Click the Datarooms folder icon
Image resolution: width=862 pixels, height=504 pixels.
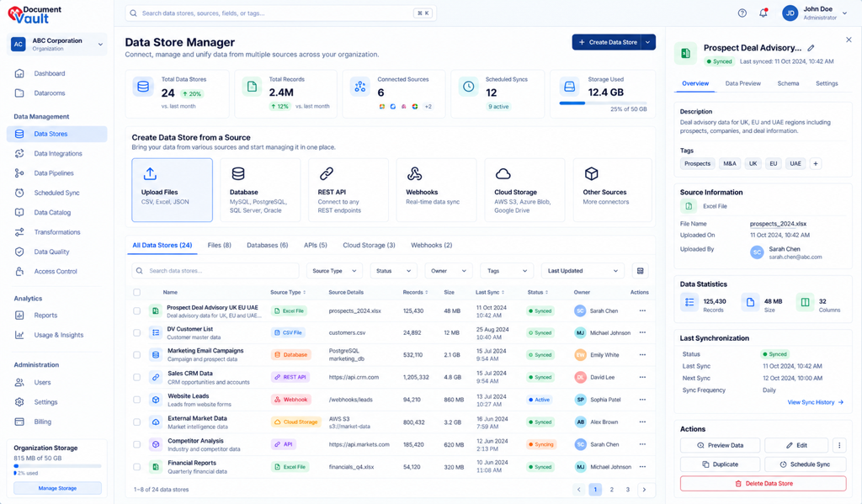pyautogui.click(x=19, y=93)
